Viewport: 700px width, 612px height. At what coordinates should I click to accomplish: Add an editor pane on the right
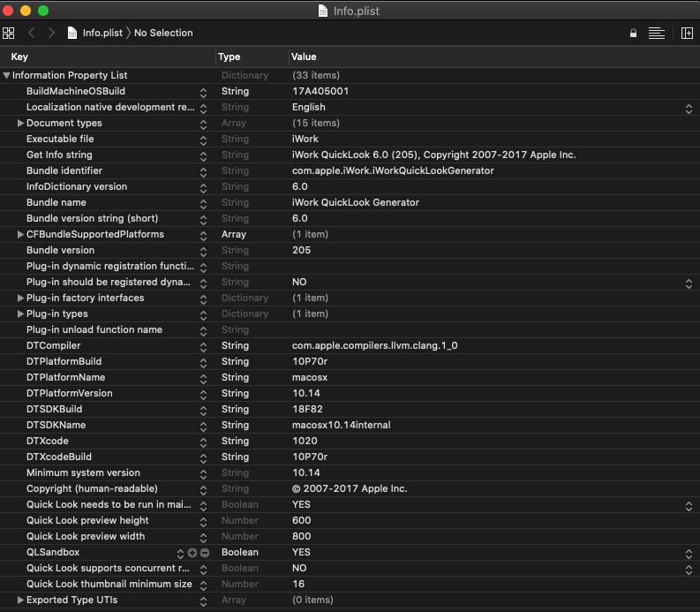pos(687,33)
